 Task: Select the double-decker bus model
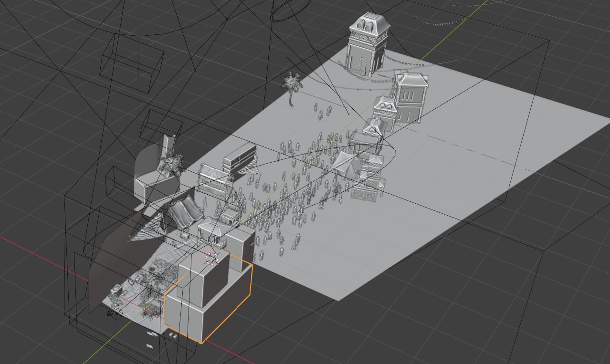click(240, 160)
